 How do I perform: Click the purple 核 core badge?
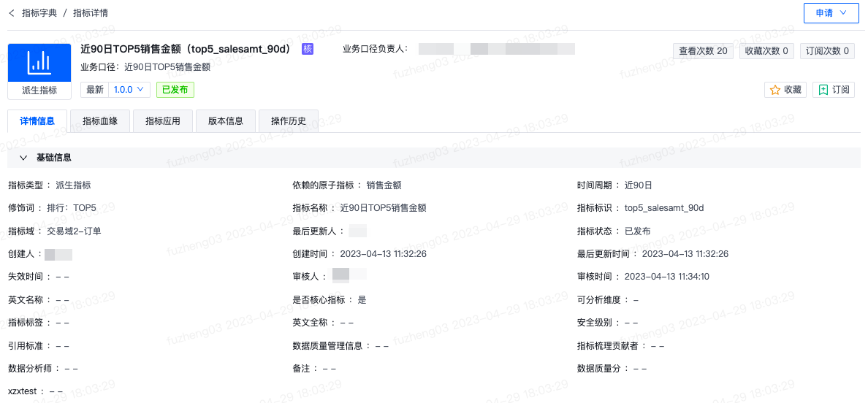[x=308, y=49]
